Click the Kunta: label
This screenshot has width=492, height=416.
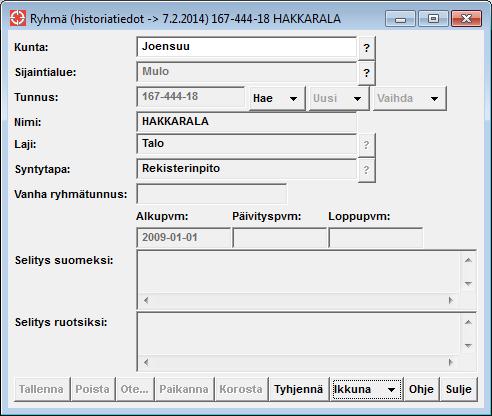click(x=31, y=47)
